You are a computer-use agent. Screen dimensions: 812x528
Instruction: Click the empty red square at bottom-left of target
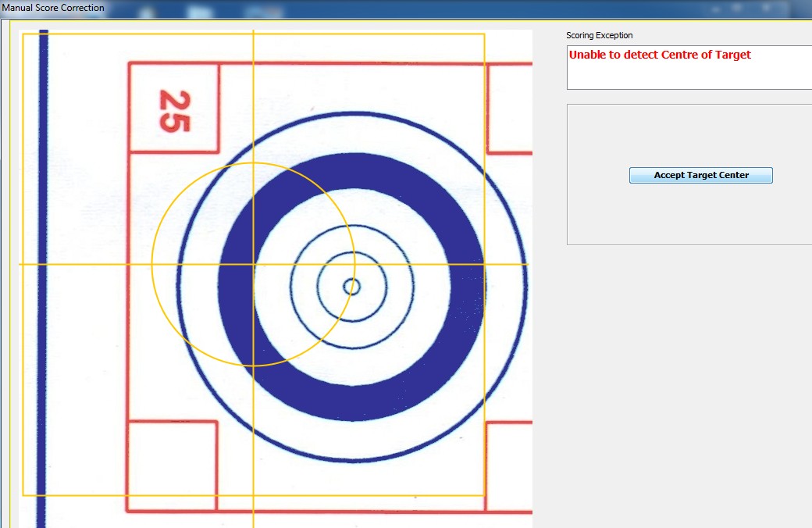coord(172,466)
